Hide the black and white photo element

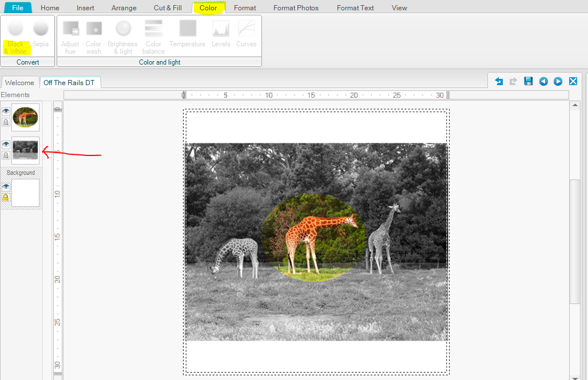click(x=6, y=144)
